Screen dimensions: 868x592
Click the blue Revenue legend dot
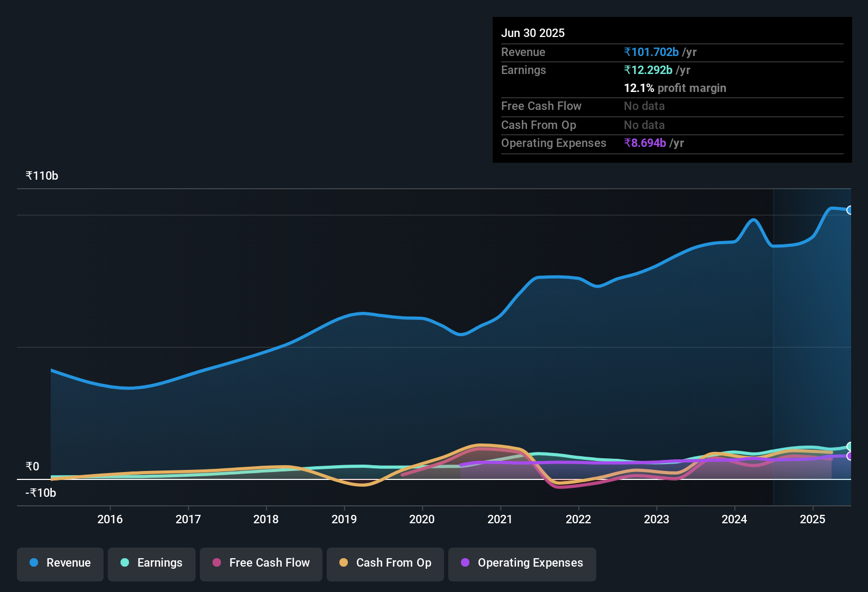[x=33, y=563]
